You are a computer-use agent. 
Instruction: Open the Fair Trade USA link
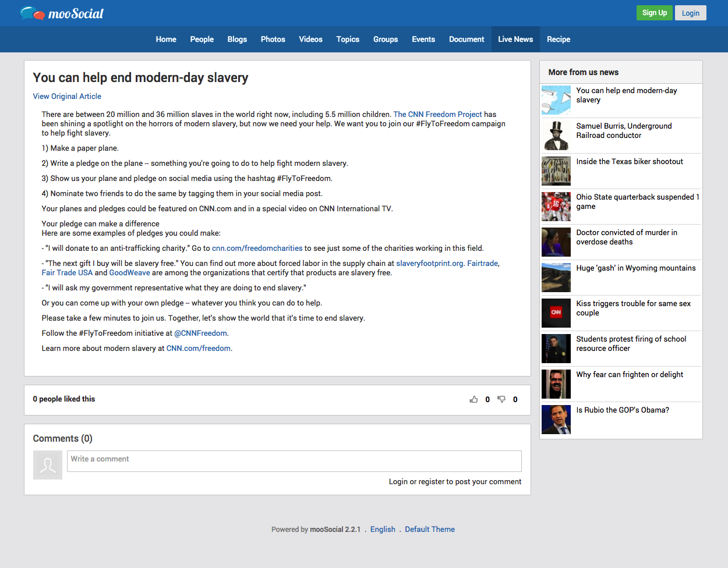(67, 272)
